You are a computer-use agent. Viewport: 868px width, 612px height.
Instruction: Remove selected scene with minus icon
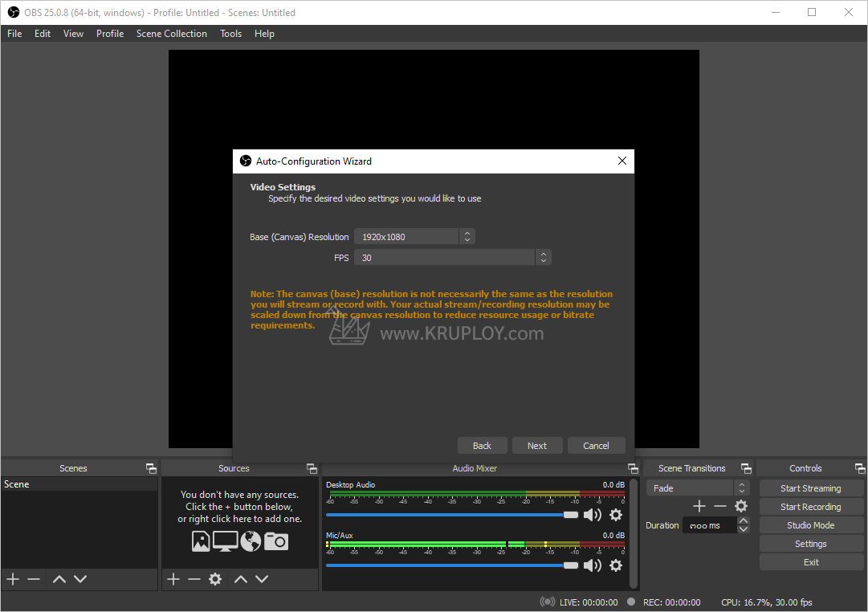34,579
